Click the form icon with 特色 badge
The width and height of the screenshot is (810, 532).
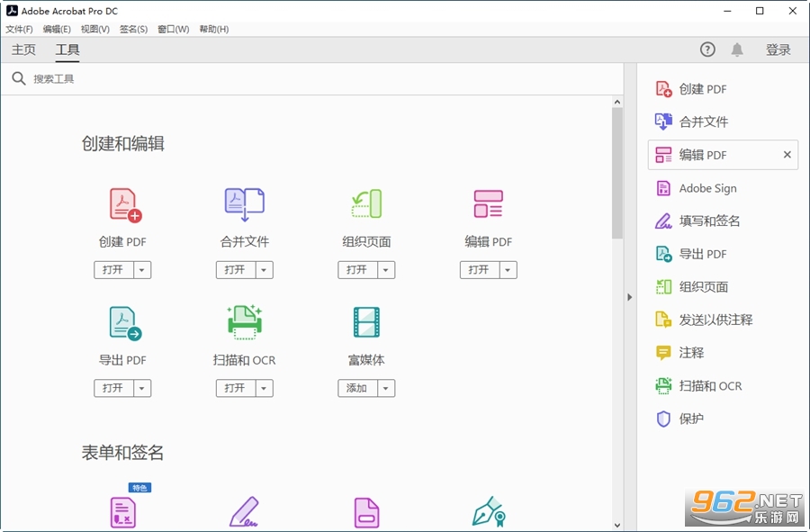pos(123,512)
